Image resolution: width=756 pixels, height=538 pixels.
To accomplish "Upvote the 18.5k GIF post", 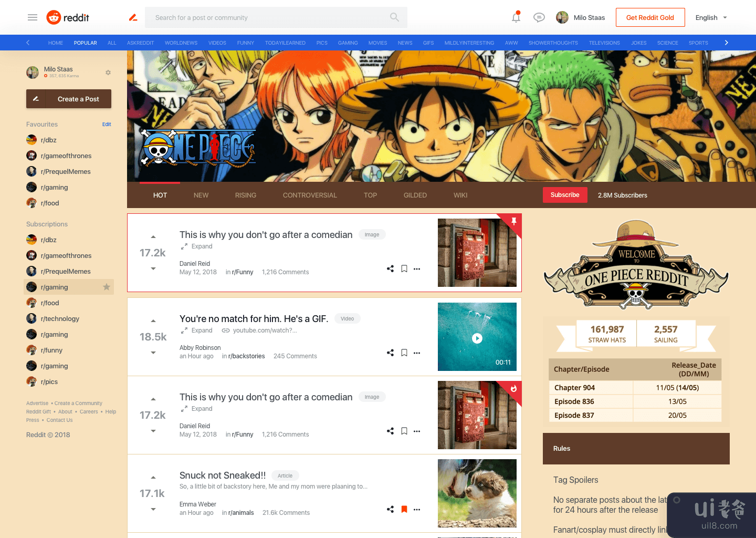I will [153, 321].
